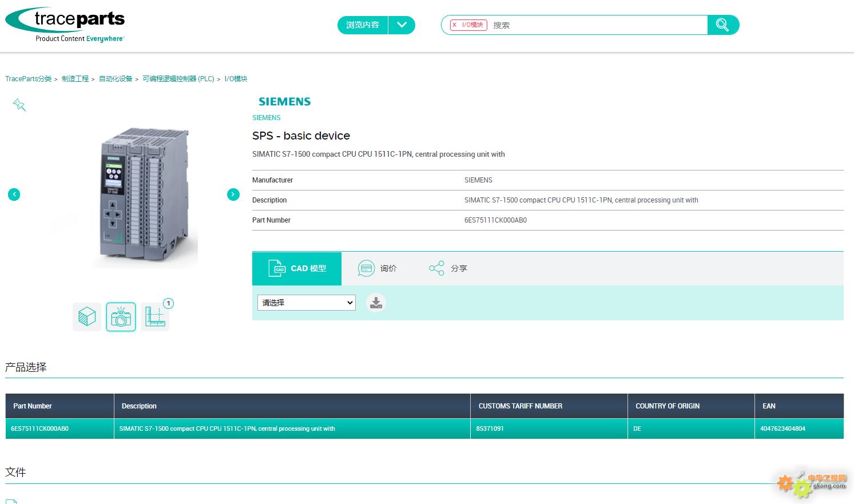Select the CAD 模型 tab

[x=297, y=268]
